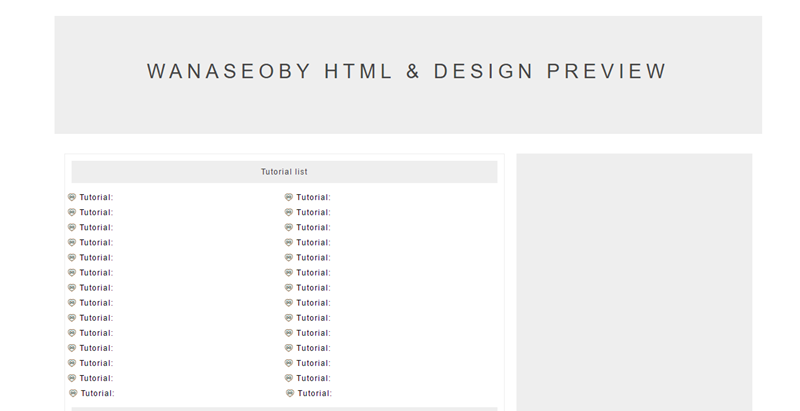The height and width of the screenshot is (411, 800).
Task: Open the first Tutorial link in left column
Action: (x=96, y=197)
